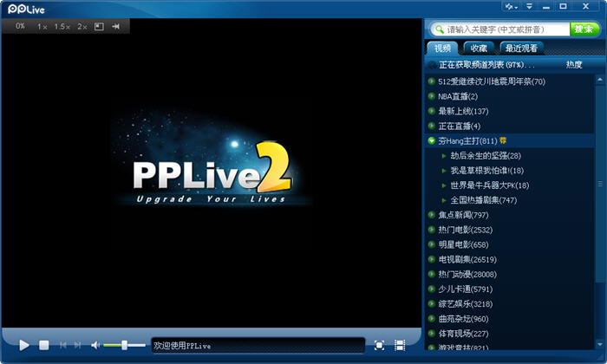Set video size to 1.5x

click(62, 27)
